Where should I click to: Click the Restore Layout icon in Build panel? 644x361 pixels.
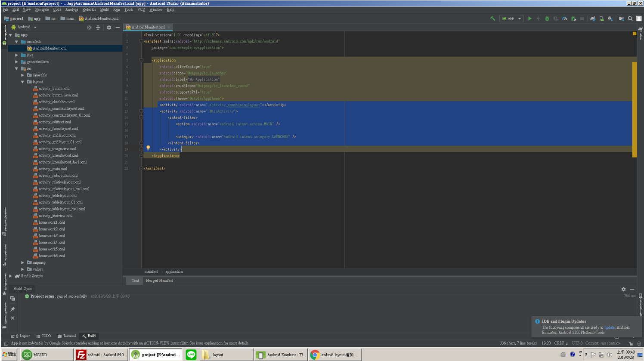[x=12, y=299]
